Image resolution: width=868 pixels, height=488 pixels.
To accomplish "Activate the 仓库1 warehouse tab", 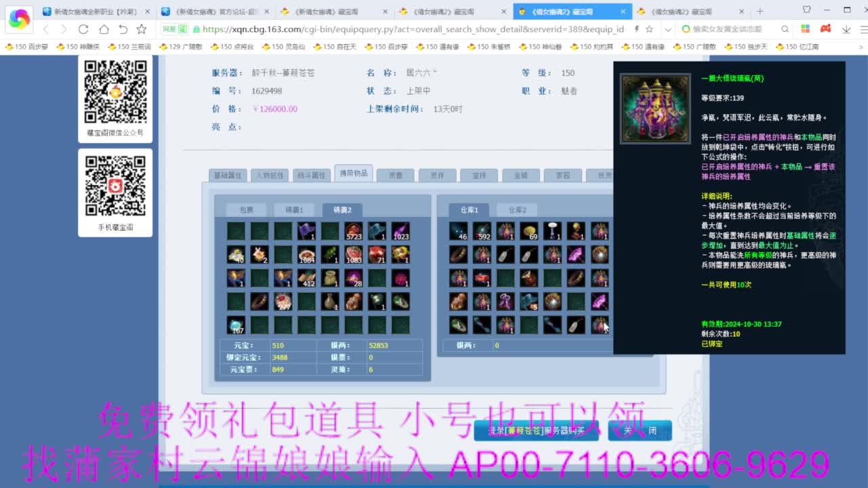I will click(x=468, y=209).
